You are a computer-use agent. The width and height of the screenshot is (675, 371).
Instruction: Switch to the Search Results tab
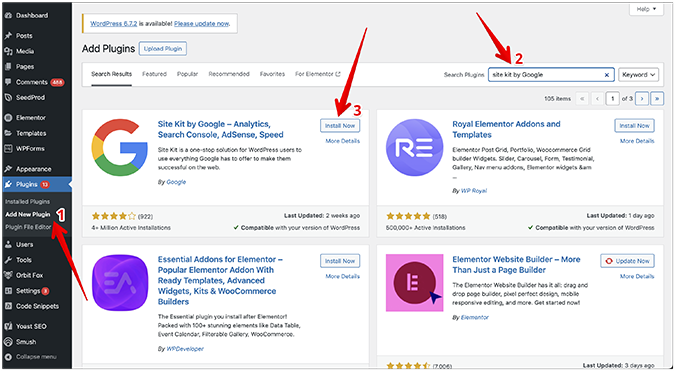click(x=111, y=74)
